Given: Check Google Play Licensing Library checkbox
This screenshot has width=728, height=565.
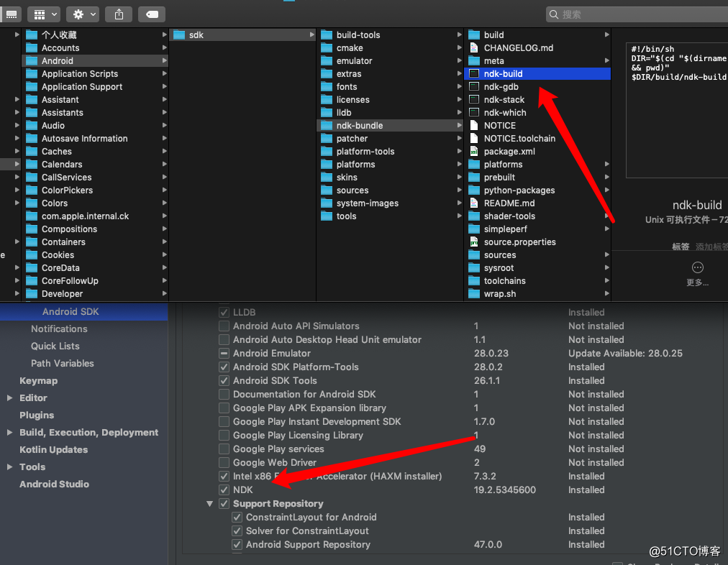Looking at the screenshot, I should pyautogui.click(x=224, y=435).
